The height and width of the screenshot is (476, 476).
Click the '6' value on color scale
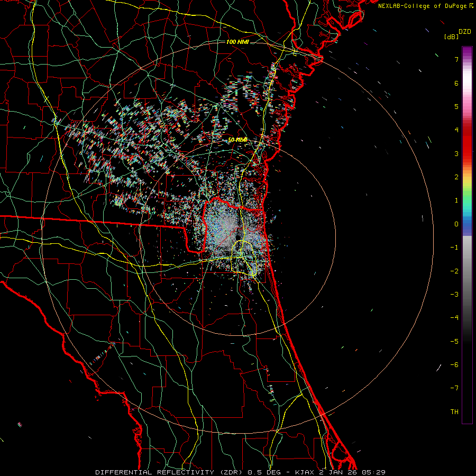point(456,83)
